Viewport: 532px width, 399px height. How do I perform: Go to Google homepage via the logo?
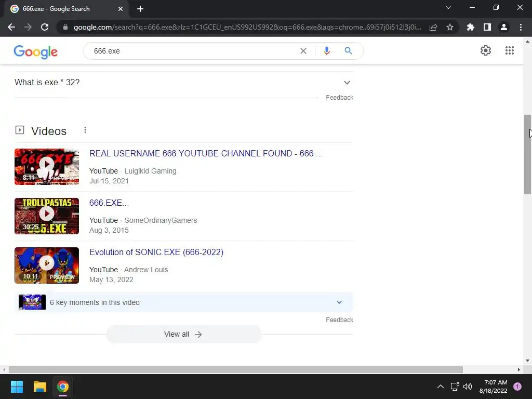point(36,52)
